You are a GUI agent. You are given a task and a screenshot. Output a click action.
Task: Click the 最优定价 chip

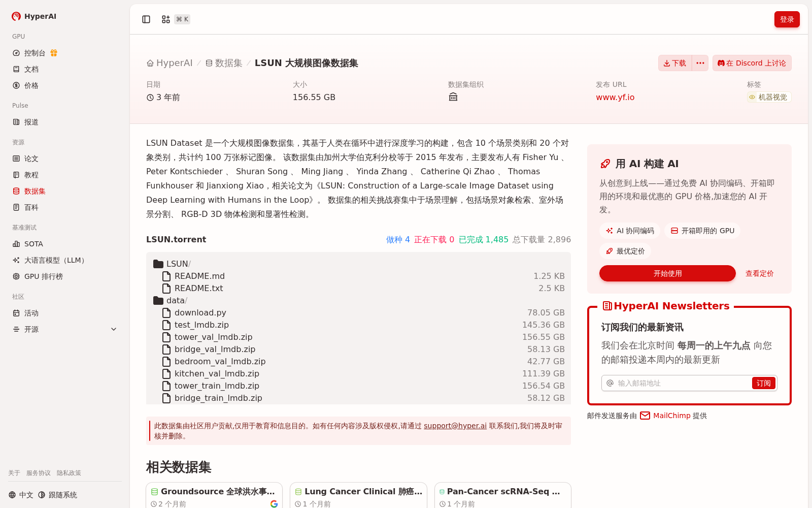[625, 251]
